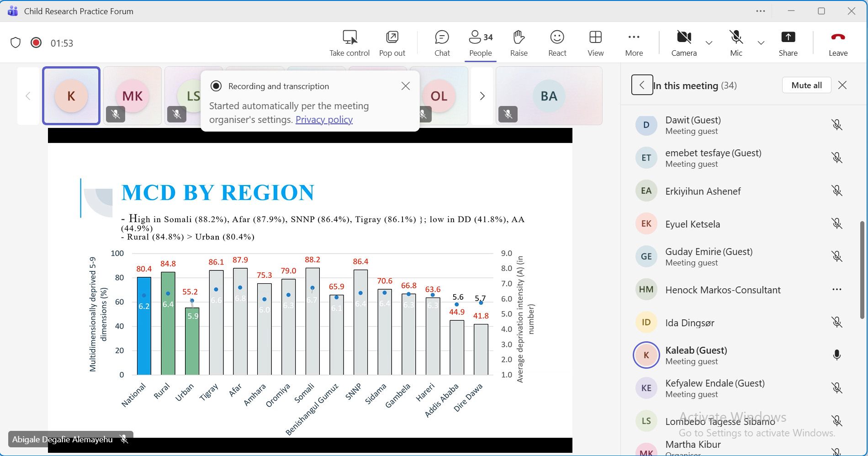Screen dimensions: 868x456
Task: Open the React emoji options
Action: [557, 43]
